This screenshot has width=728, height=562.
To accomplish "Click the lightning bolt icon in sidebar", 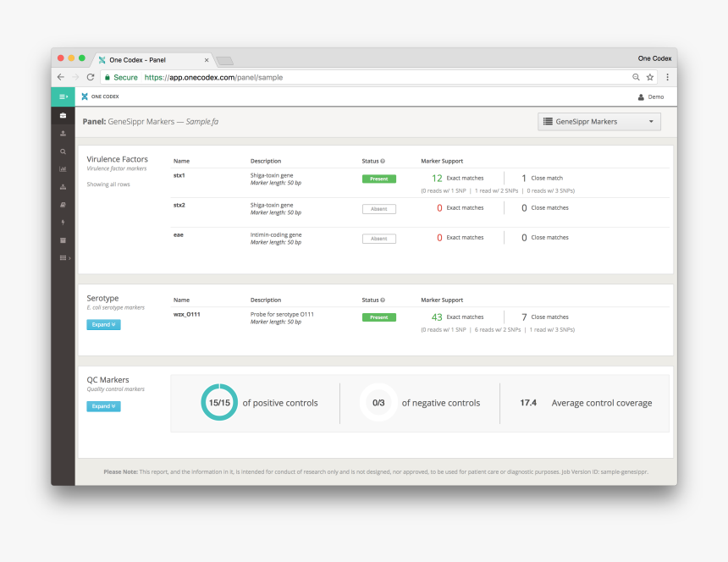I will tap(63, 222).
